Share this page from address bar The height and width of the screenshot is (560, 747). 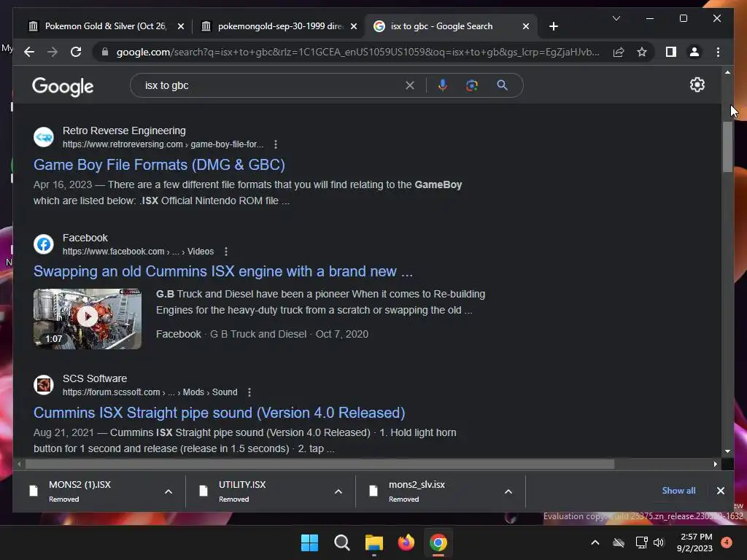tap(619, 52)
